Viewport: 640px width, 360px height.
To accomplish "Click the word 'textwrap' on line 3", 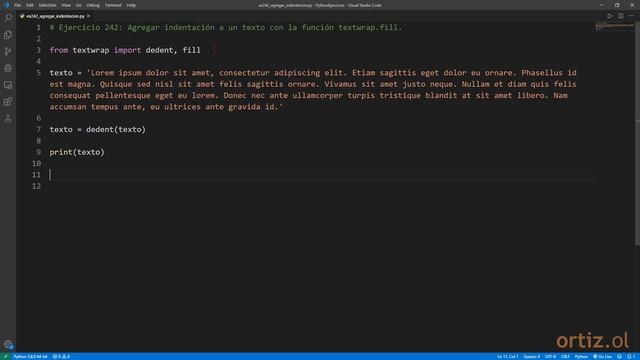I will pyautogui.click(x=91, y=50).
